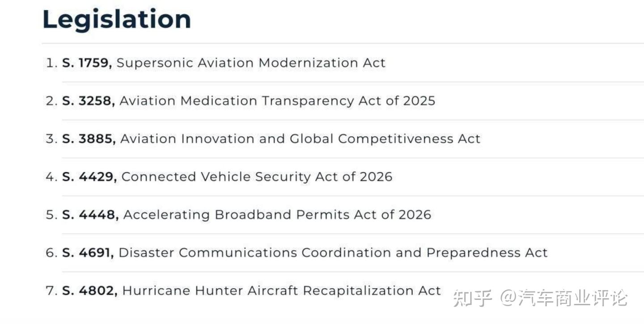Click Aviation Innovation and Global Competitiveness Act
644x324 pixels.
pos(301,139)
